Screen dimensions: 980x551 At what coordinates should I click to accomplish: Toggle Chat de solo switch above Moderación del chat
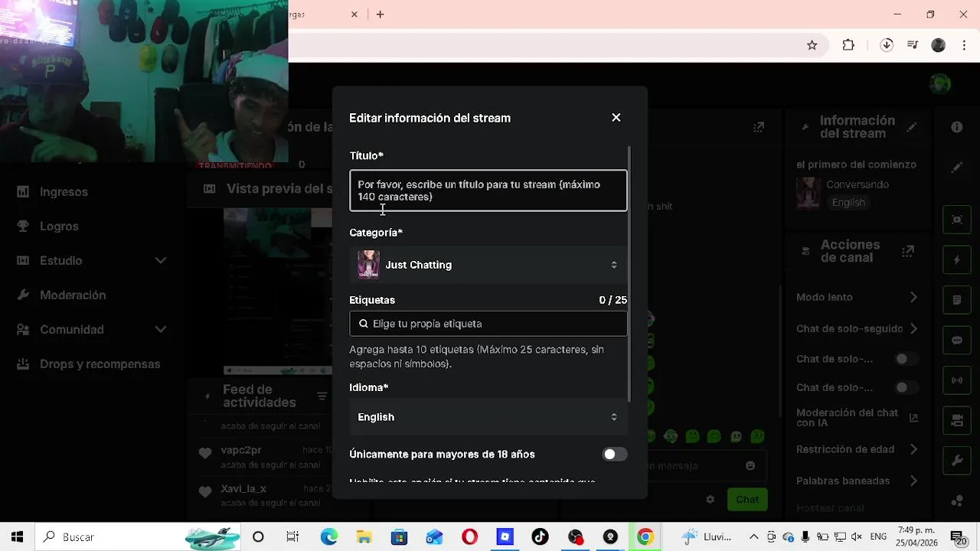point(906,388)
